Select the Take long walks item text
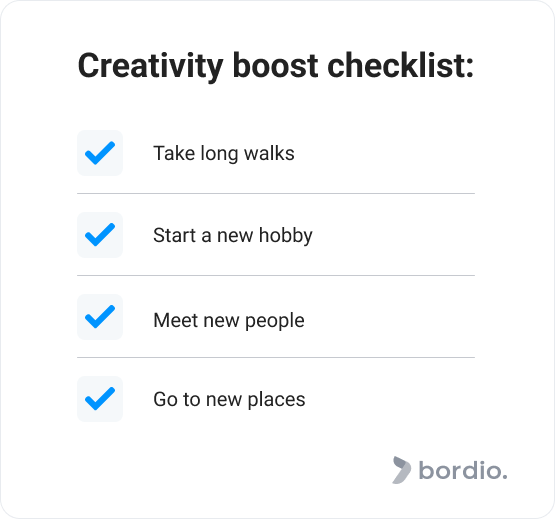 tap(224, 154)
